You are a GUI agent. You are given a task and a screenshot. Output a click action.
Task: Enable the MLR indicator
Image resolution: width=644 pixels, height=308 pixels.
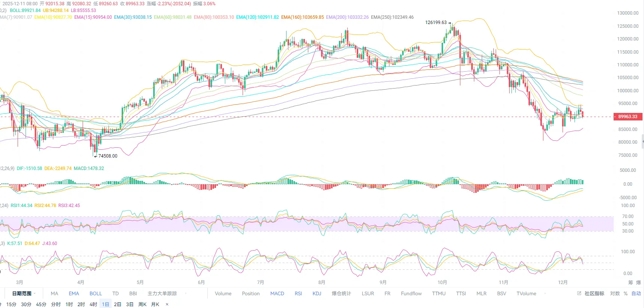click(x=481, y=293)
